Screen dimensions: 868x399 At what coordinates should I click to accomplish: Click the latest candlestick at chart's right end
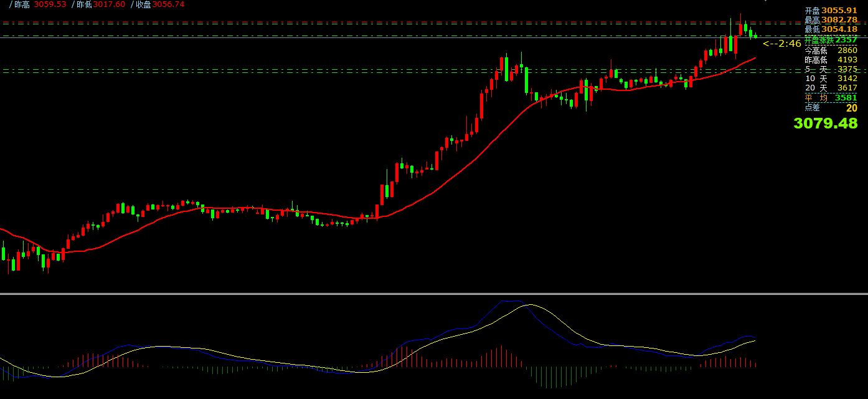[755, 36]
